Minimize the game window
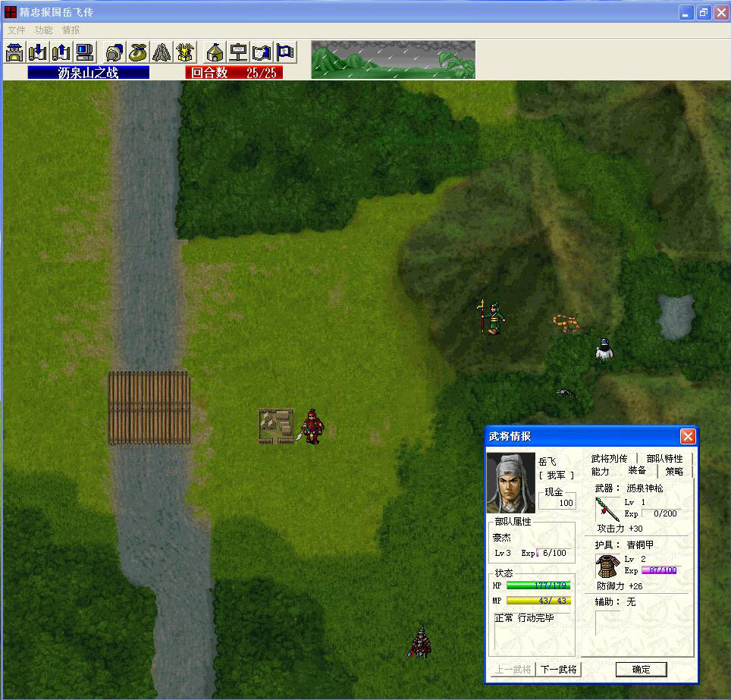Image resolution: width=731 pixels, height=700 pixels. (685, 12)
